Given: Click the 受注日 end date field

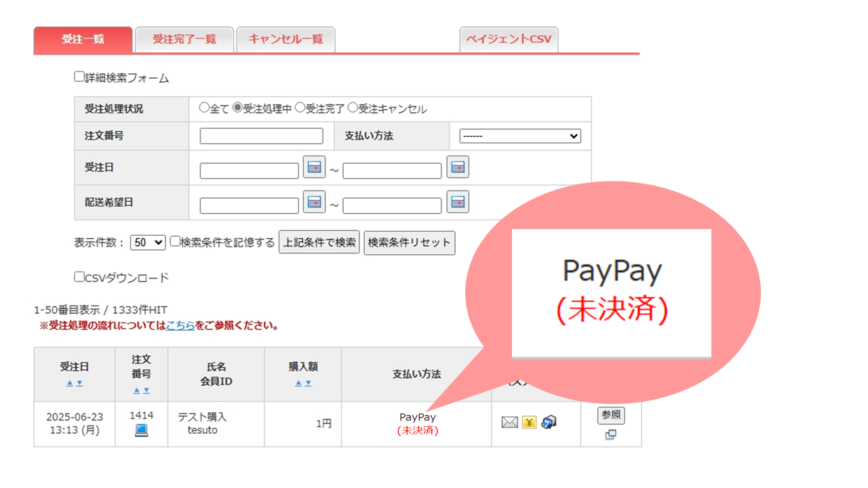Looking at the screenshot, I should [392, 171].
